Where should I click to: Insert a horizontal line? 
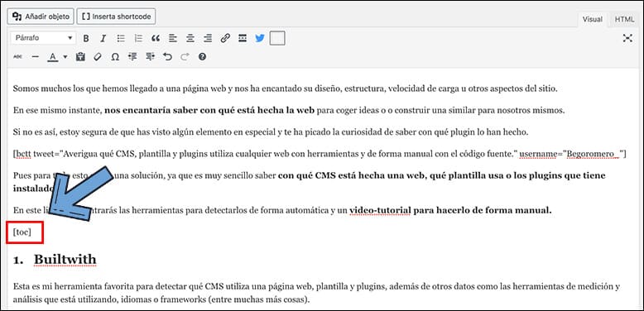(x=36, y=57)
